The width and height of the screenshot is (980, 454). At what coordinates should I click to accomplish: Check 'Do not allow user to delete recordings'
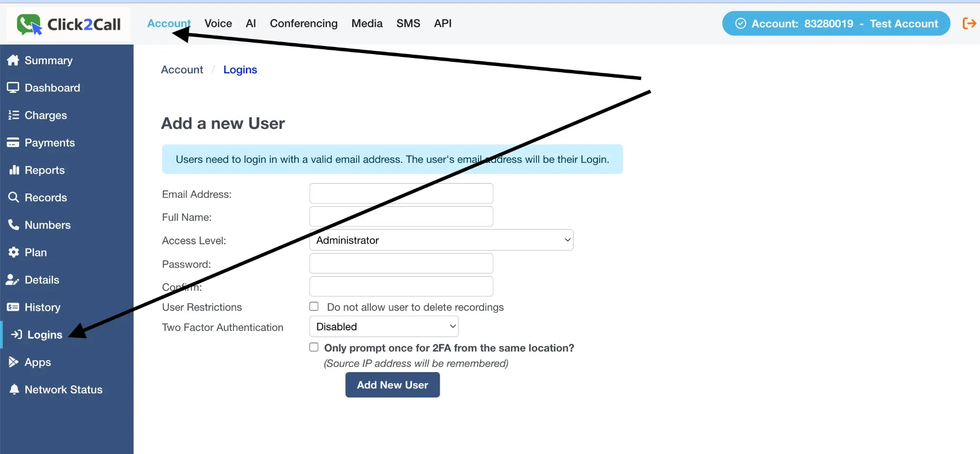314,306
